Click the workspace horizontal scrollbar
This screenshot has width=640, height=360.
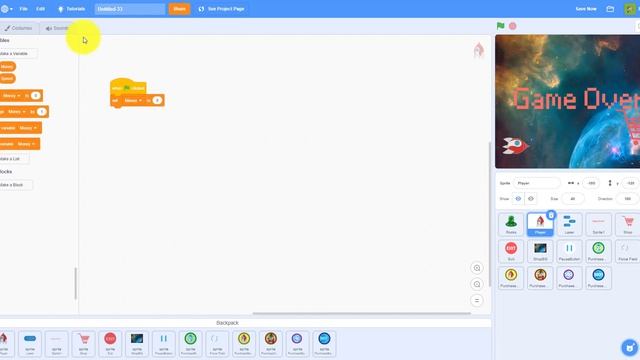coord(361,313)
